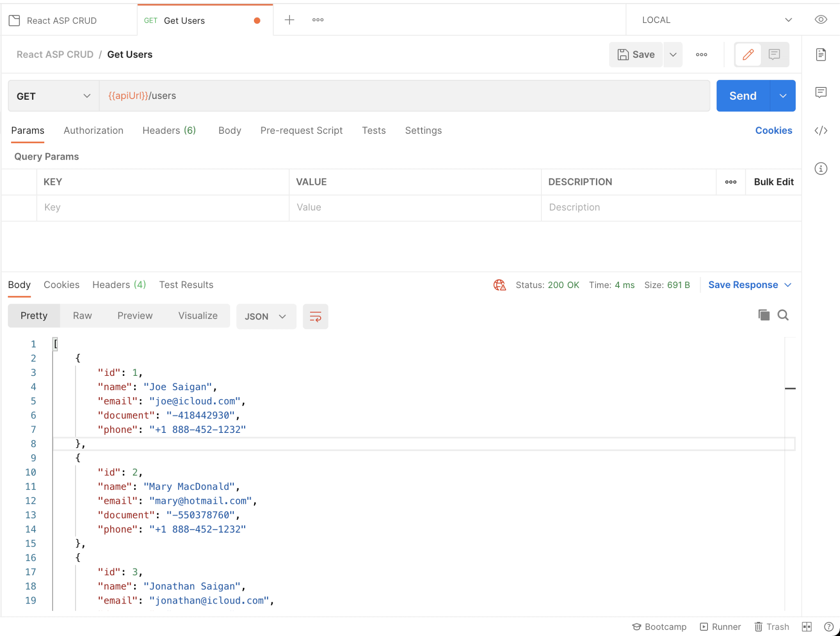Open request more actions ellipsis
This screenshot has width=840, height=636.
click(x=701, y=55)
